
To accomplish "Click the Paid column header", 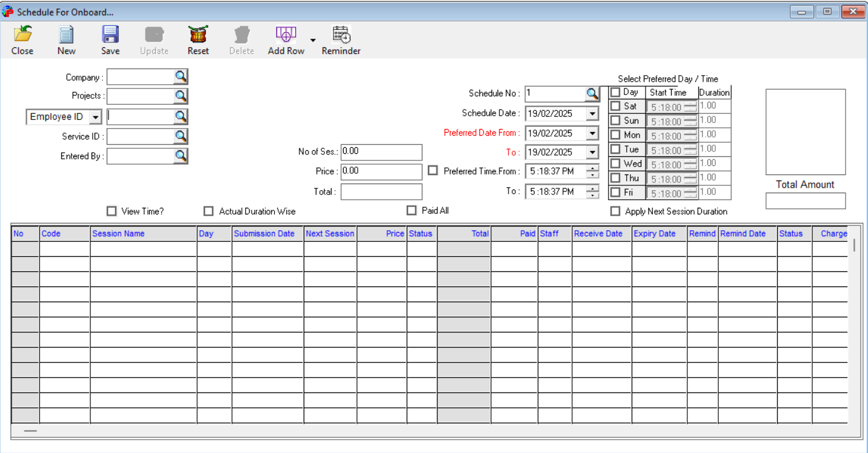I will [x=514, y=233].
